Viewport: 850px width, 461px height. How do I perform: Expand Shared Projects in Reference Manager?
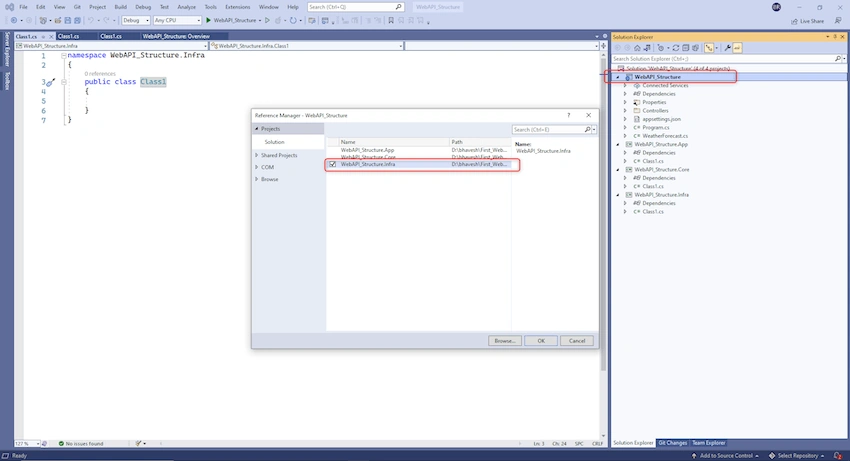coord(257,155)
